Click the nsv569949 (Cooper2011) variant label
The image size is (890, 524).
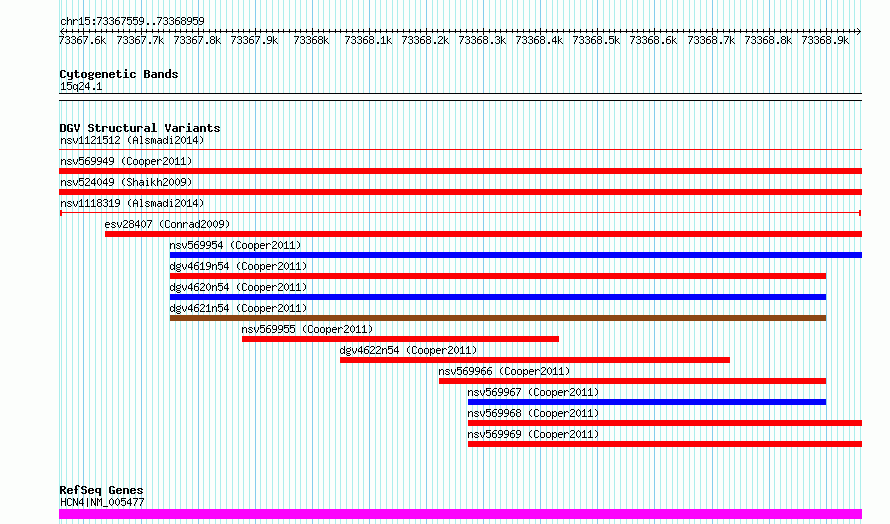click(126, 161)
